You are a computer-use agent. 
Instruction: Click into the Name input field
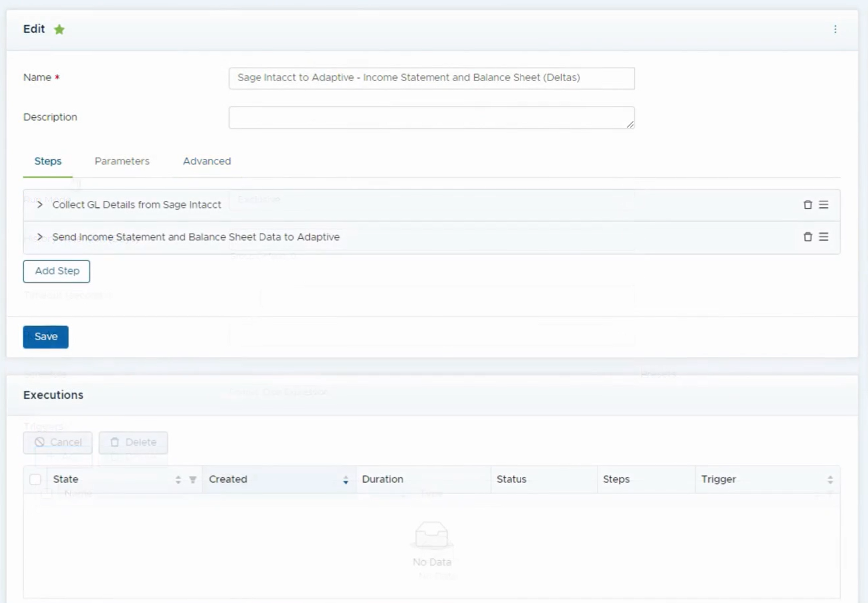431,78
